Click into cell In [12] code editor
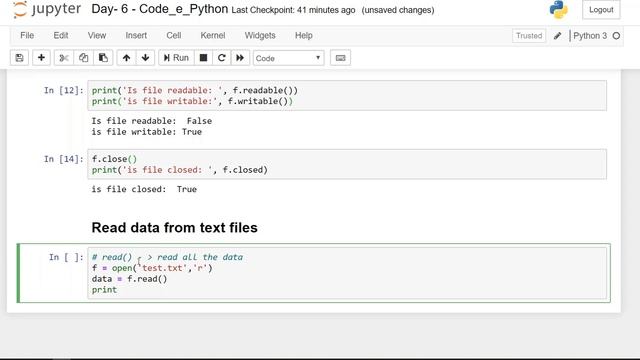Viewport: 640px width, 360px height. 347,96
